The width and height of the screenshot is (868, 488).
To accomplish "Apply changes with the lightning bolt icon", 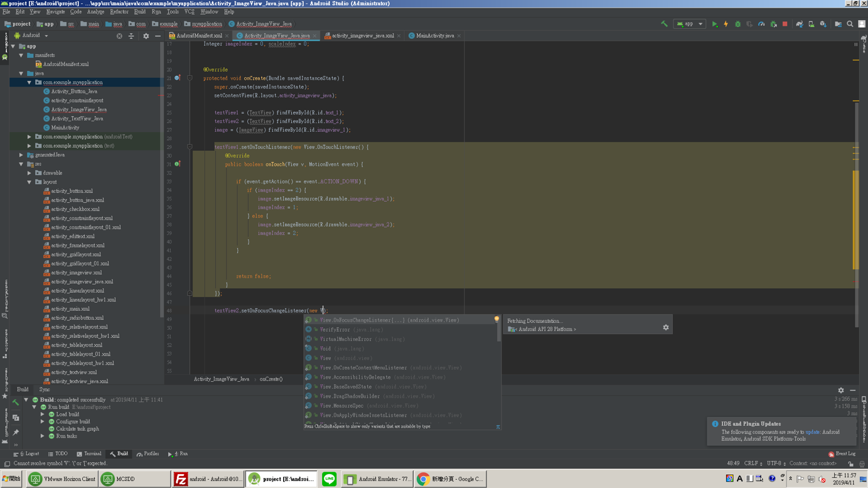I will tap(726, 24).
